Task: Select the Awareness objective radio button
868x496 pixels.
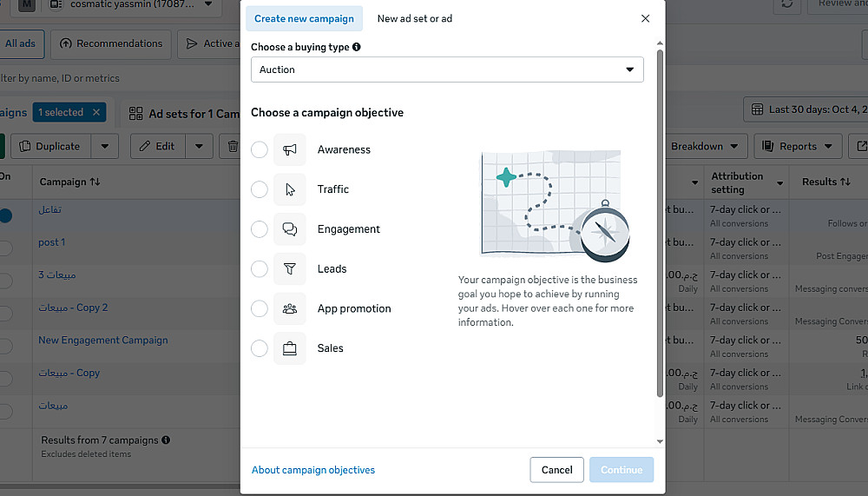Action: pos(260,149)
